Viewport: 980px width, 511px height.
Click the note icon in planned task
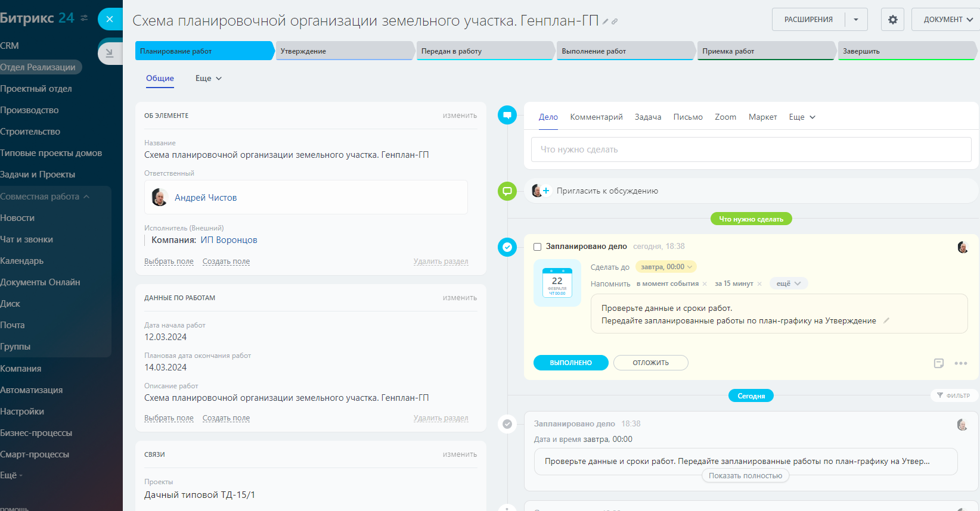(938, 363)
